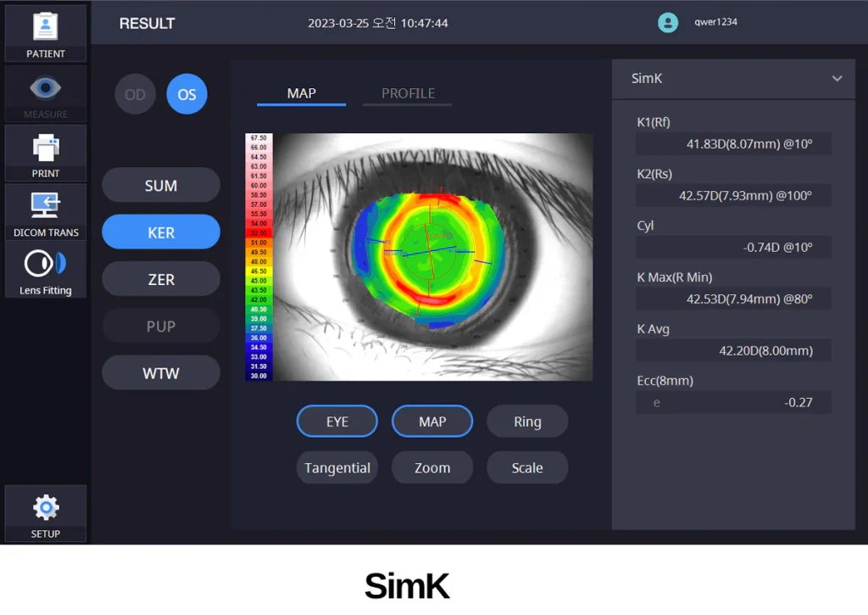Image resolution: width=868 pixels, height=615 pixels.
Task: Toggle the MAP overlay button
Action: tap(432, 422)
